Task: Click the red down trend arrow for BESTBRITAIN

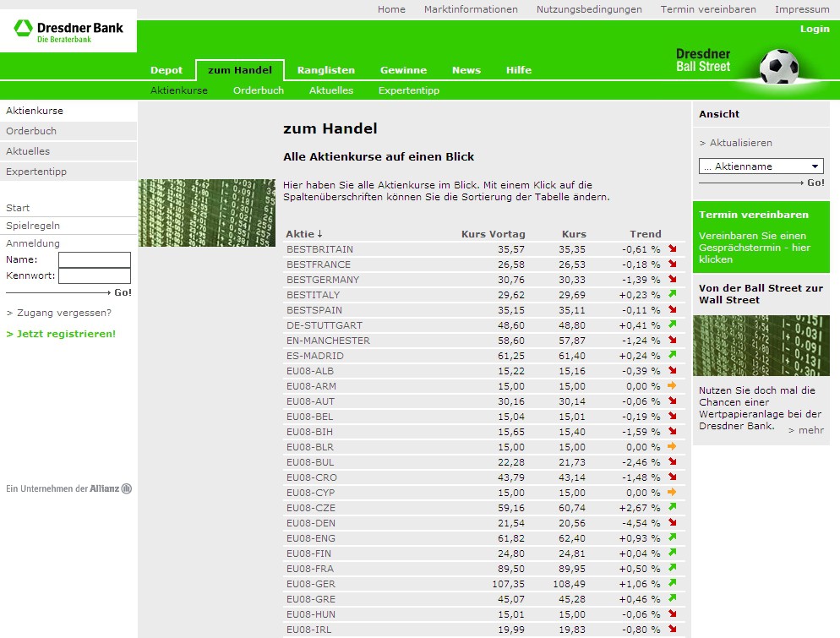Action: pyautogui.click(x=673, y=248)
